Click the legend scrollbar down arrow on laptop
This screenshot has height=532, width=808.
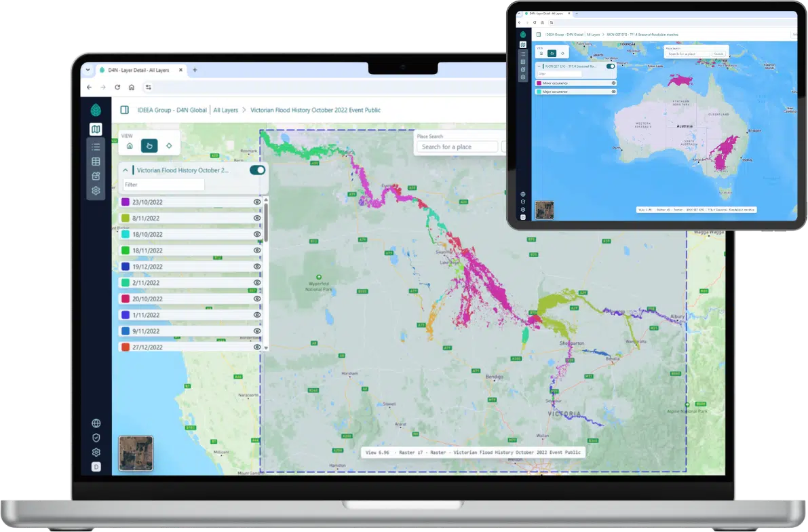(266, 348)
